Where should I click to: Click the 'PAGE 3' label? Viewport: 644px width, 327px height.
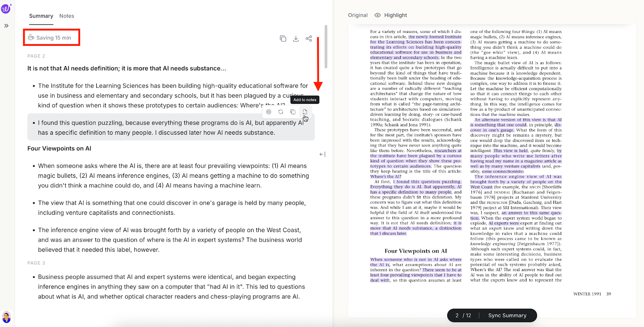tap(36, 263)
